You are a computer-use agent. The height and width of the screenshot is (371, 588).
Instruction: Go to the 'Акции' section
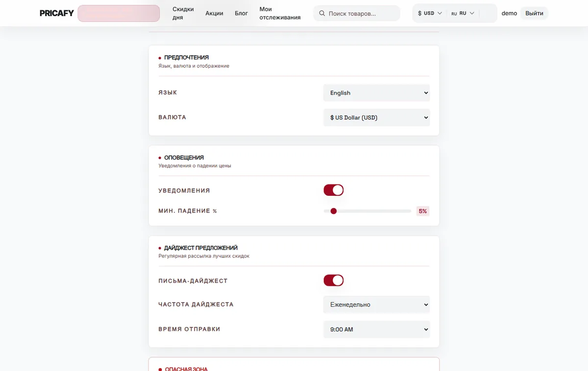[x=214, y=13]
